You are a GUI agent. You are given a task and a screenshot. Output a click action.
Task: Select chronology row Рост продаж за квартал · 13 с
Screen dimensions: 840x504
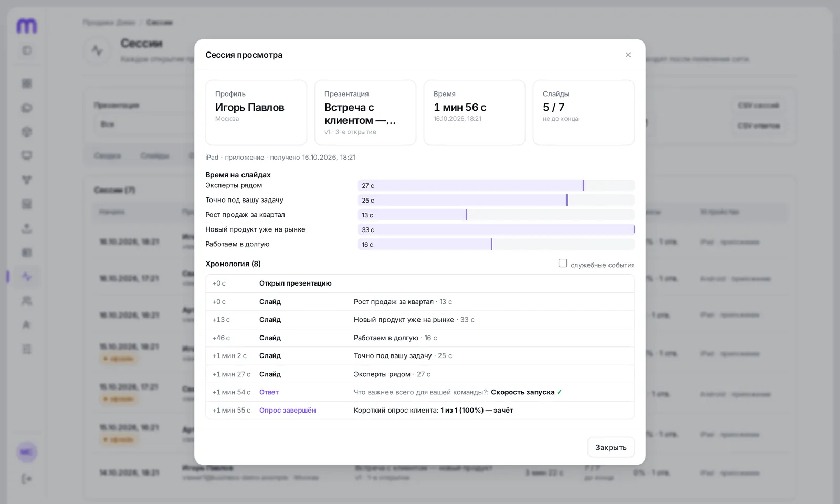tap(420, 302)
